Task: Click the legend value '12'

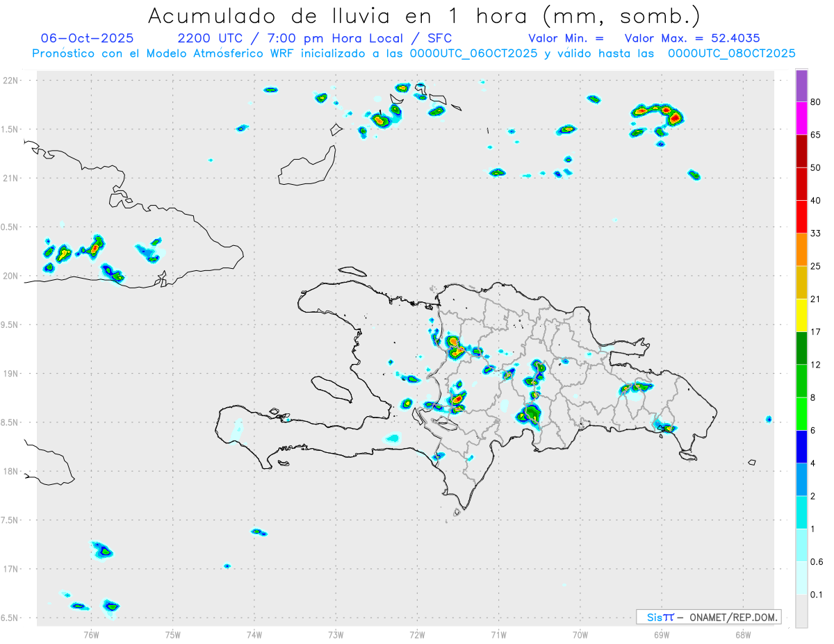Action: point(816,365)
